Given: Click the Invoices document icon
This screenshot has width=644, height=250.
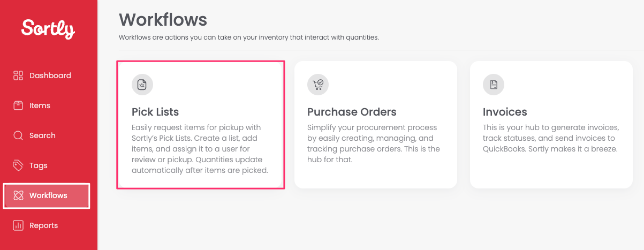Looking at the screenshot, I should pyautogui.click(x=494, y=85).
